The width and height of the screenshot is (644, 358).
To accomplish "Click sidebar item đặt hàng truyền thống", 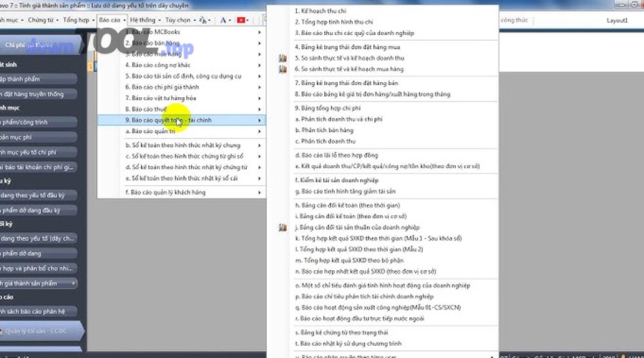I will tap(39, 94).
